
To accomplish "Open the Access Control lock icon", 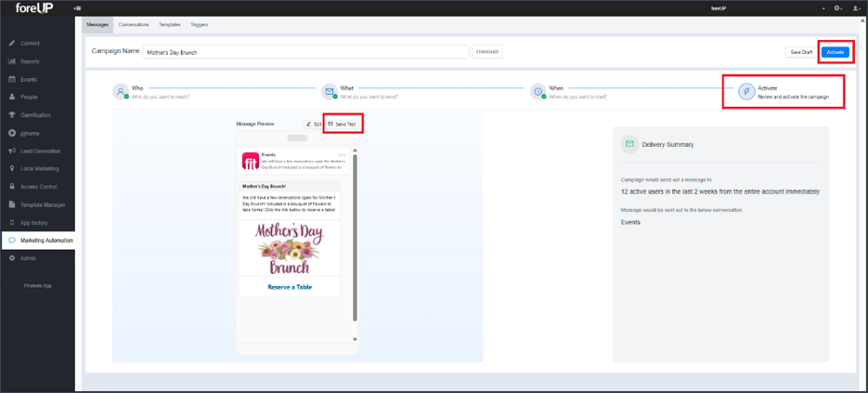I will 11,187.
